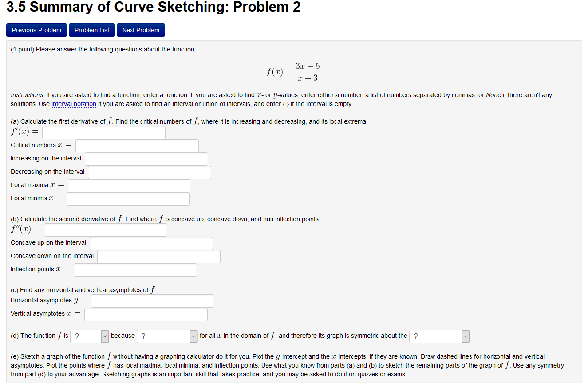The width and height of the screenshot is (588, 391).
Task: Click the Previous Problem button
Action: [36, 30]
